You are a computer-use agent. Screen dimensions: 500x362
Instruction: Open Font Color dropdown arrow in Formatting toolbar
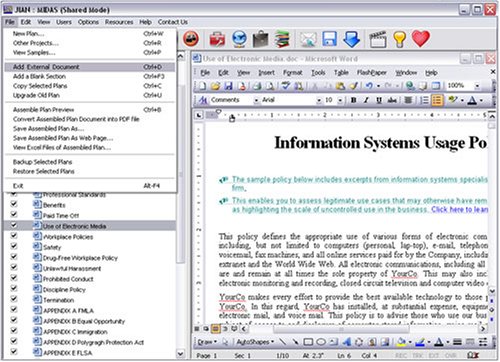(481, 100)
